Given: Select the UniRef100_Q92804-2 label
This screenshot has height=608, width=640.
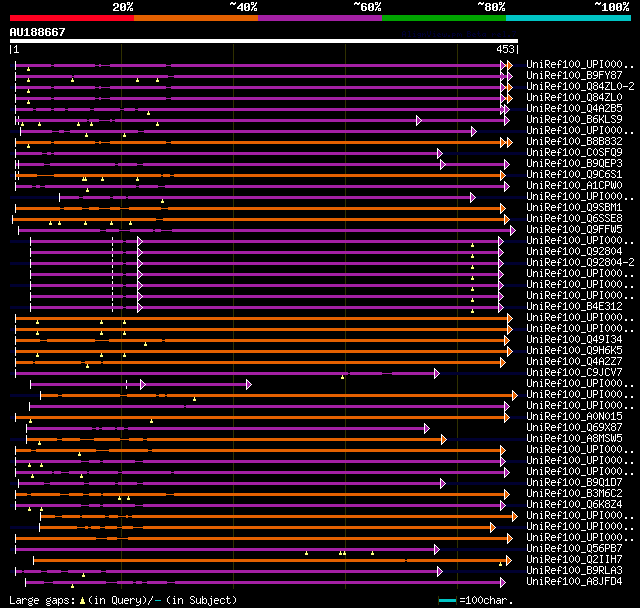Looking at the screenshot, I should click(x=580, y=263).
